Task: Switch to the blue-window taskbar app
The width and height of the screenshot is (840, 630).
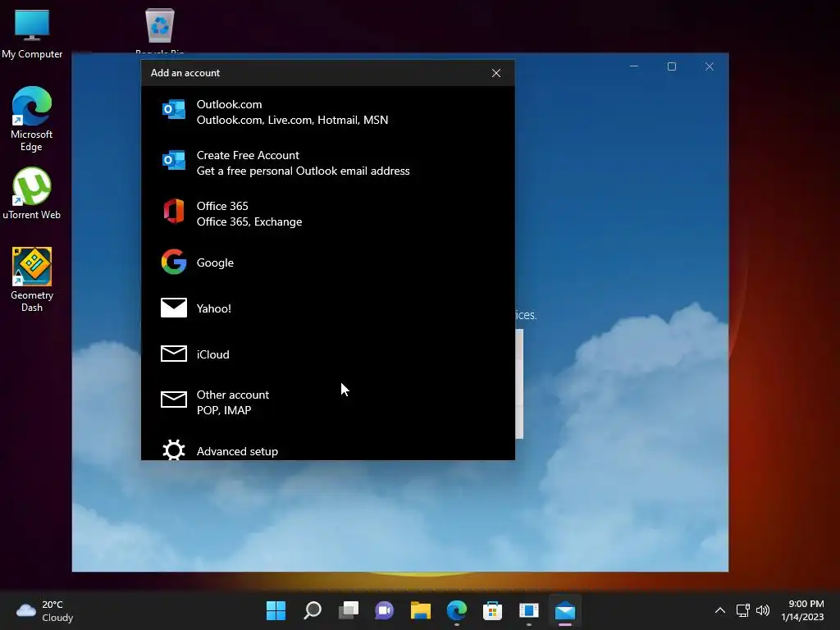Action: click(x=529, y=610)
